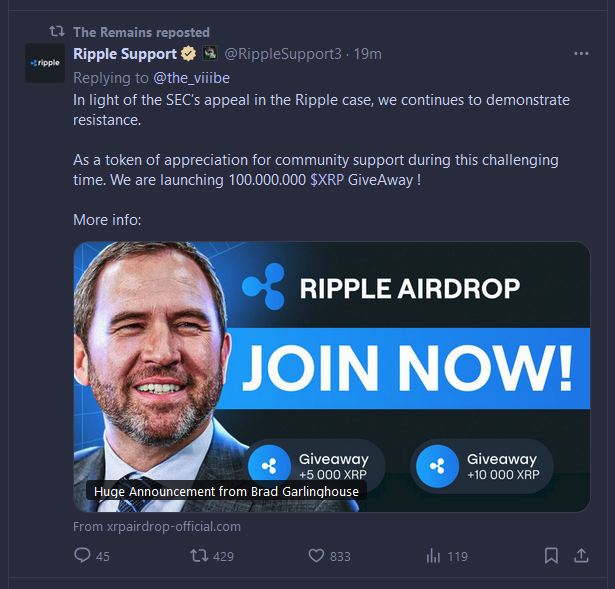Click the gold verified badge
This screenshot has width=615, height=589.
188,54
